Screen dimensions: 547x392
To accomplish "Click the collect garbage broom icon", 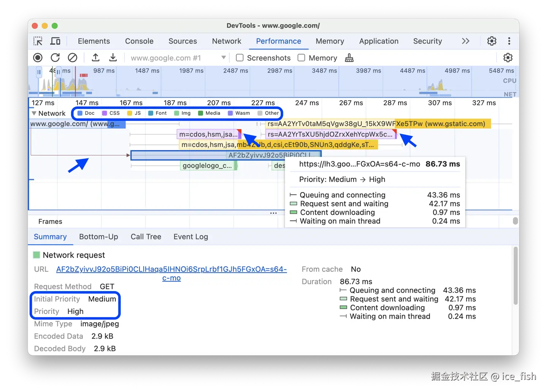I will 349,58.
